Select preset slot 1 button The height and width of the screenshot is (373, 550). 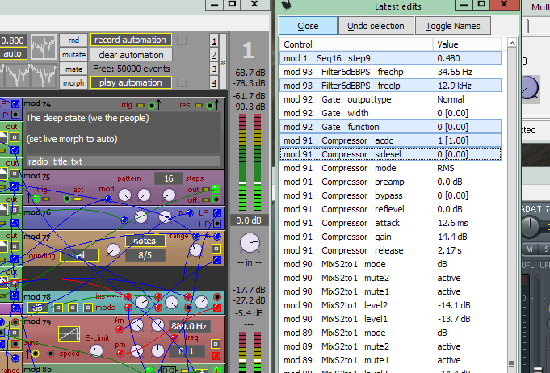(214, 41)
